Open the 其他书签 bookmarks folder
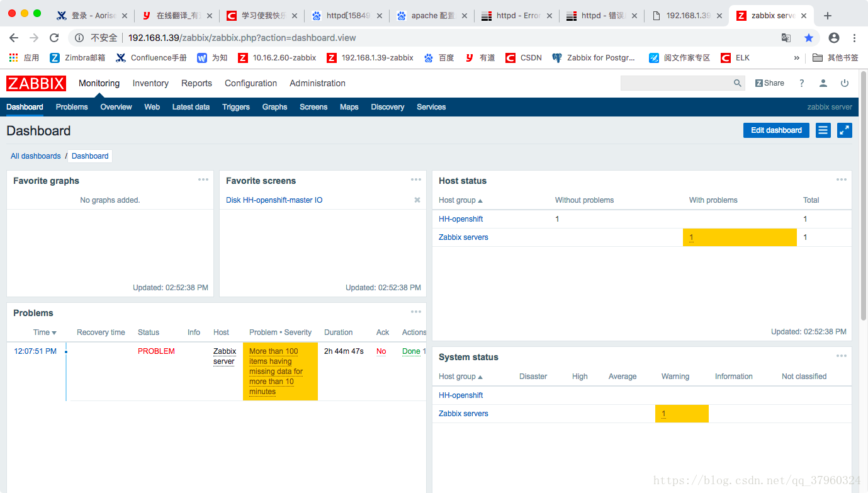Image resolution: width=868 pixels, height=493 pixels. click(x=835, y=57)
